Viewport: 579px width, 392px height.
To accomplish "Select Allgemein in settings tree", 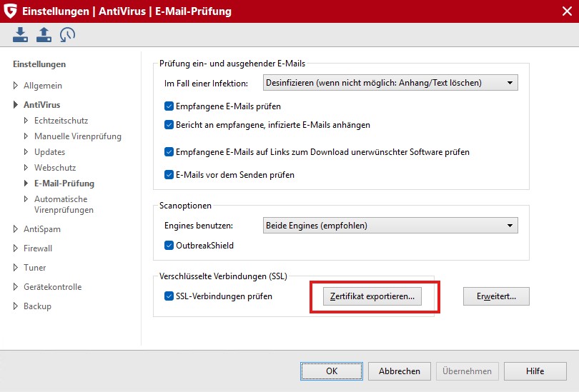I will click(43, 86).
